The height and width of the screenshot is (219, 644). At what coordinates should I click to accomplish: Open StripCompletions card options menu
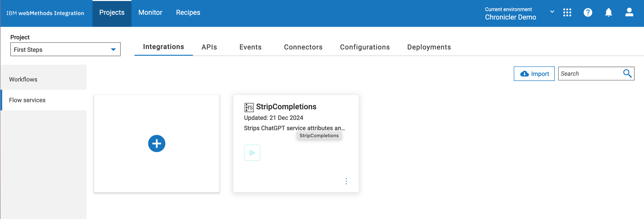[x=346, y=181]
